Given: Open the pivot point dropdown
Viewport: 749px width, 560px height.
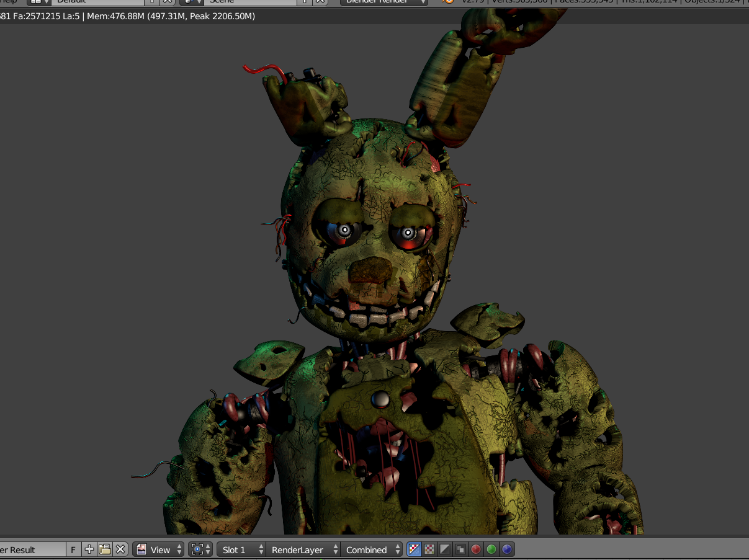Looking at the screenshot, I should pos(201,549).
